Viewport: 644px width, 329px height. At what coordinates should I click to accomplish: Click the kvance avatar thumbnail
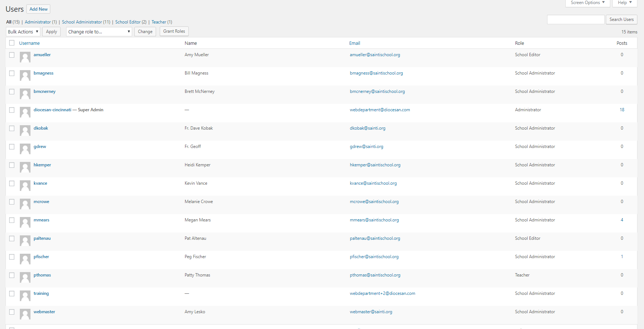pyautogui.click(x=25, y=185)
